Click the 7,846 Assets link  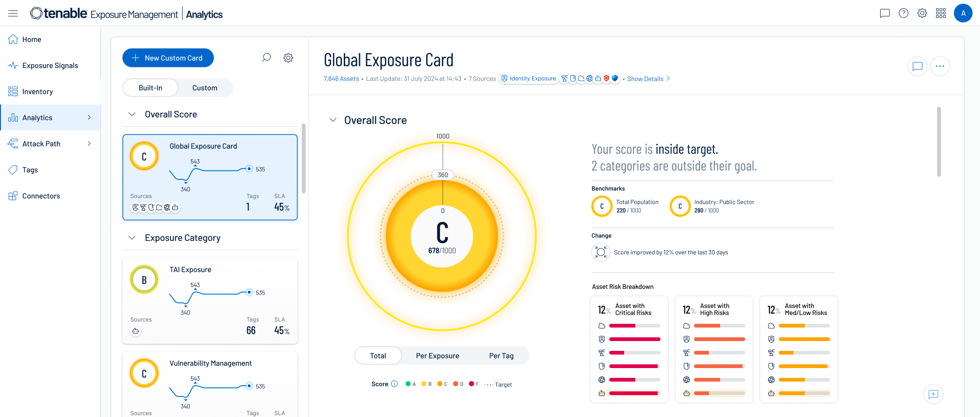pos(341,79)
